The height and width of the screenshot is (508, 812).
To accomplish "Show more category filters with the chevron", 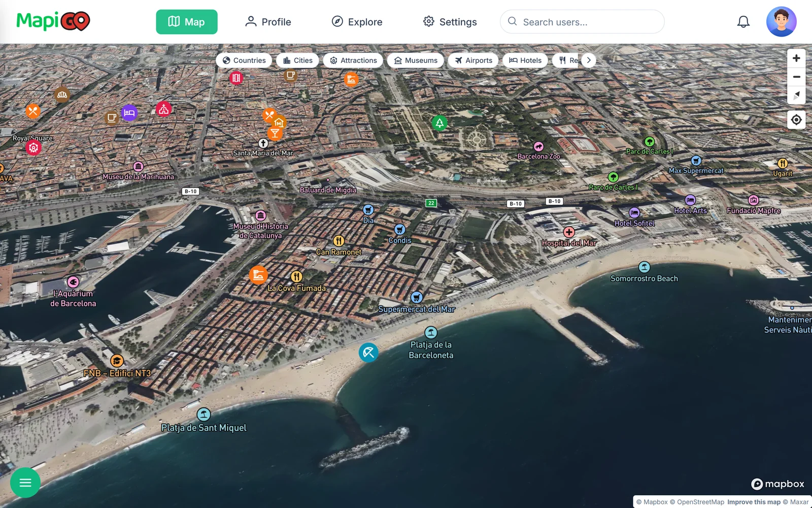I will tap(589, 60).
